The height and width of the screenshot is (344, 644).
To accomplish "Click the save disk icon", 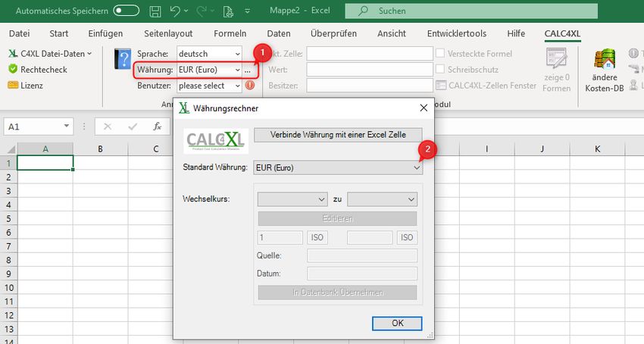I will [155, 11].
